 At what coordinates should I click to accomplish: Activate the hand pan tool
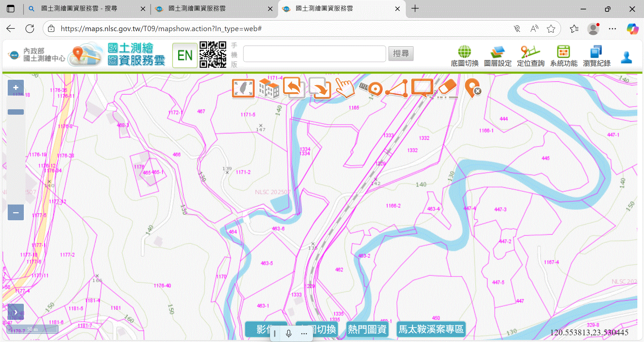point(345,89)
